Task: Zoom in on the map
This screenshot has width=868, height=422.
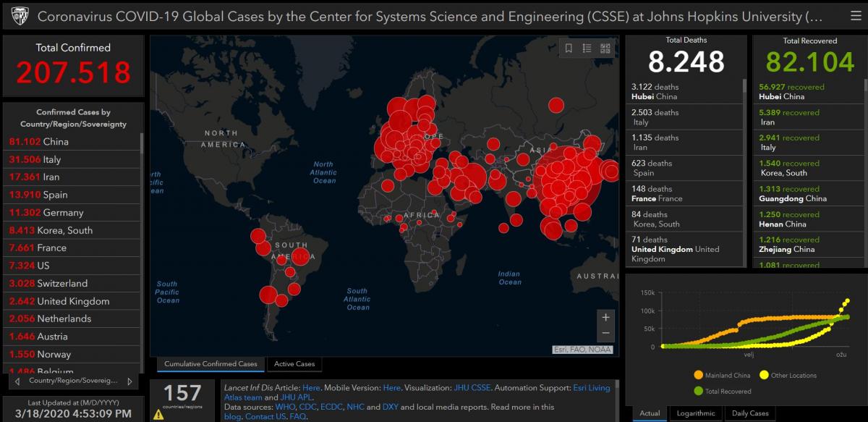Action: 605,317
